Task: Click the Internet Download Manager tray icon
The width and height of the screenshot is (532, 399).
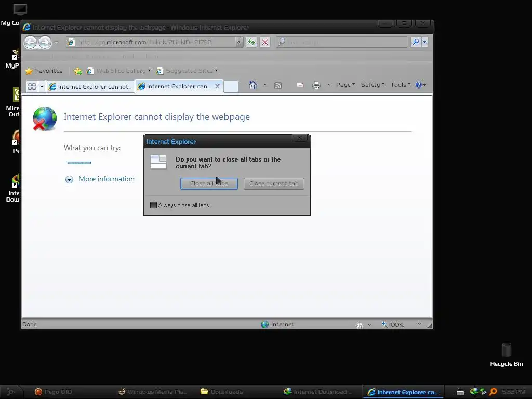Action: (x=474, y=392)
